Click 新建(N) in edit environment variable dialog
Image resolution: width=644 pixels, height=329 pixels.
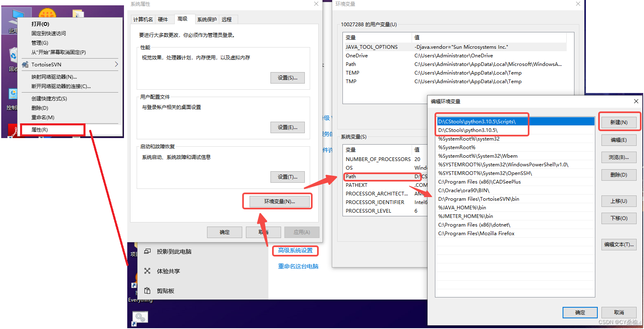coord(619,123)
